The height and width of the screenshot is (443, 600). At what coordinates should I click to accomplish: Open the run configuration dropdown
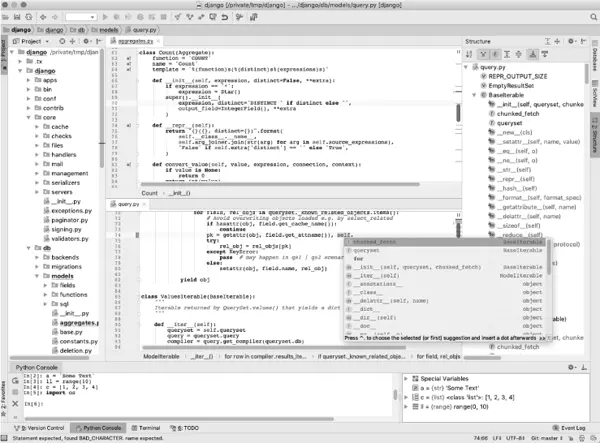click(x=80, y=17)
